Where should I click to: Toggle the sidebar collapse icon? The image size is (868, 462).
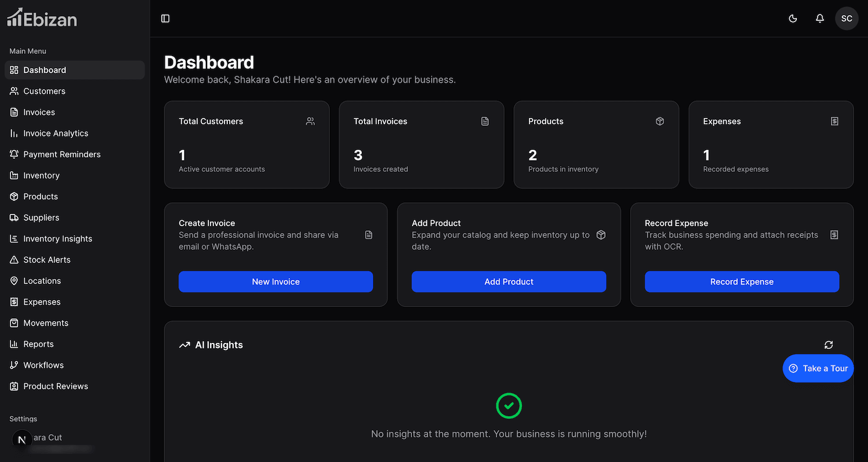[165, 19]
